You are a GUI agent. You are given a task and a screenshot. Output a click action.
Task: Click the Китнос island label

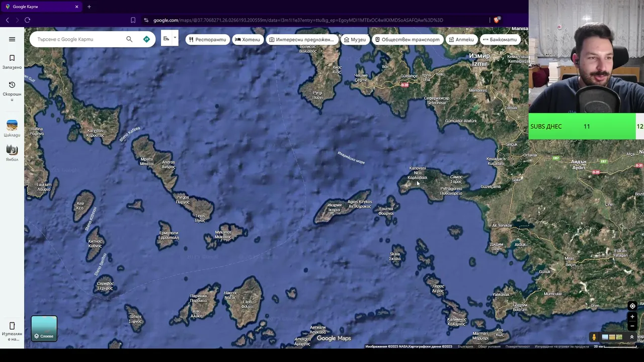95,243
